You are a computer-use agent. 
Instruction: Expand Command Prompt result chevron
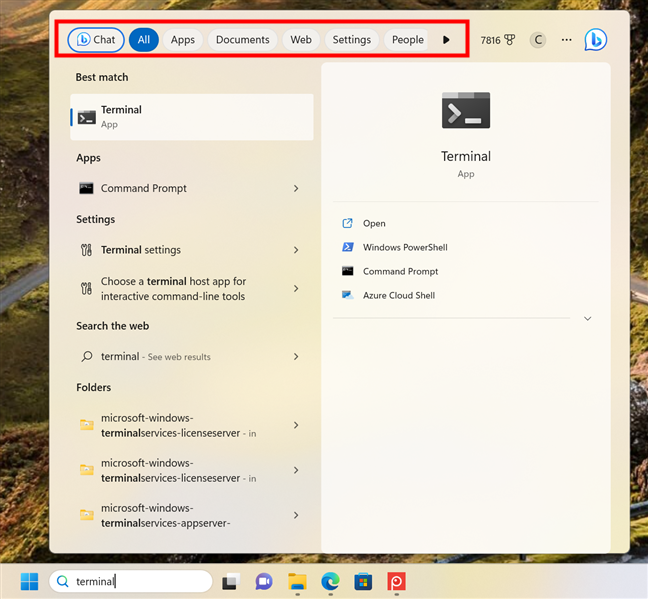point(296,189)
